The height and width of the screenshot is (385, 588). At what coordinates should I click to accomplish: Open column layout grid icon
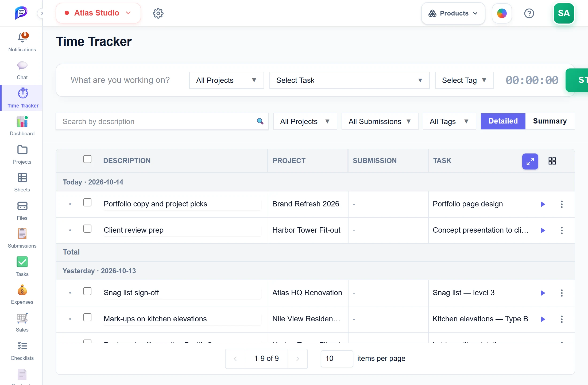tap(552, 161)
